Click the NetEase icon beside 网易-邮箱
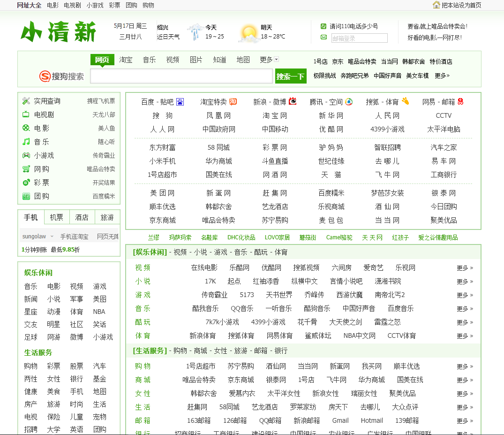This screenshot has width=504, height=435. click(x=460, y=102)
